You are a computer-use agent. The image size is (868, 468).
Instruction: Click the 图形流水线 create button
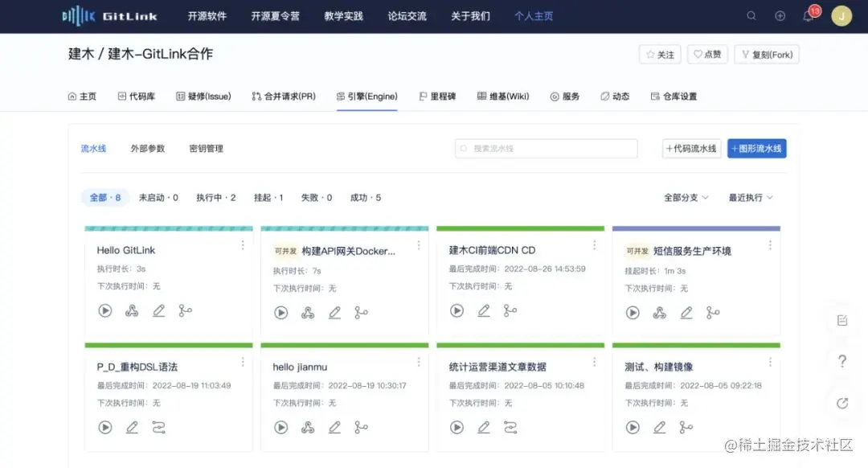pyautogui.click(x=756, y=148)
